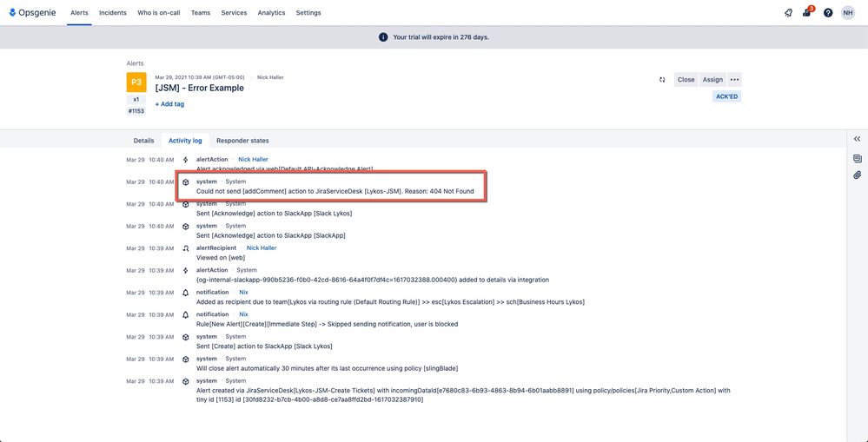
Task: Click cube icon beside SlackApp [SlackApp] Acknowledge entry
Action: (186, 227)
